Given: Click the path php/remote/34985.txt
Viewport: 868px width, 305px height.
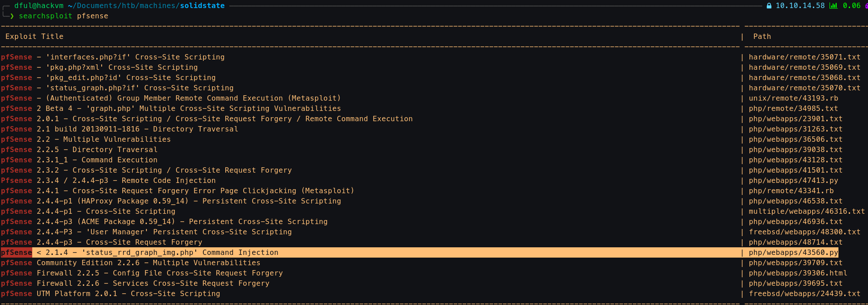Looking at the screenshot, I should 794,109.
